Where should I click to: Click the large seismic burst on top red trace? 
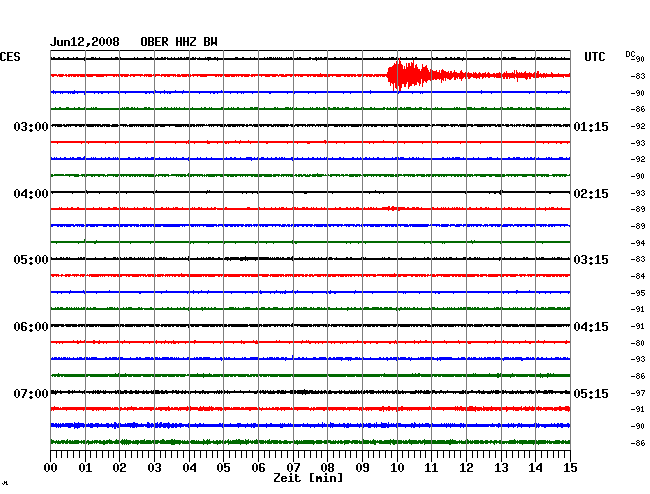[408, 75]
